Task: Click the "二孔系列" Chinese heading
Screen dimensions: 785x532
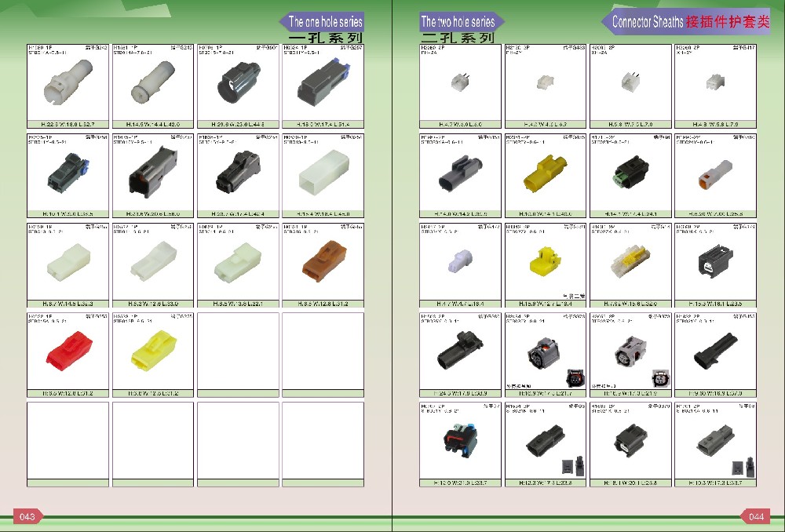Action: (458, 38)
